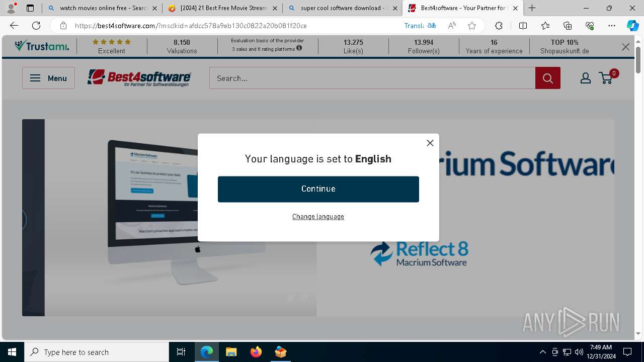Open Task View on taskbar
The height and width of the screenshot is (362, 644).
point(181,352)
